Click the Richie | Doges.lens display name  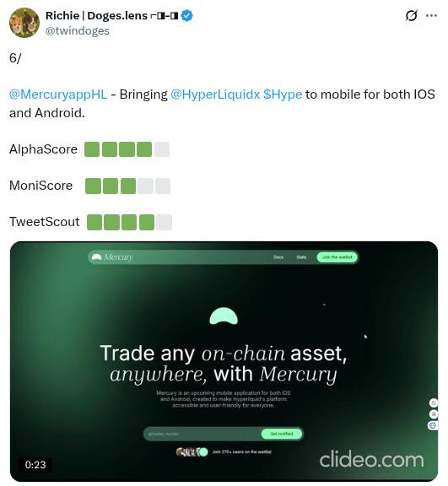(x=96, y=15)
